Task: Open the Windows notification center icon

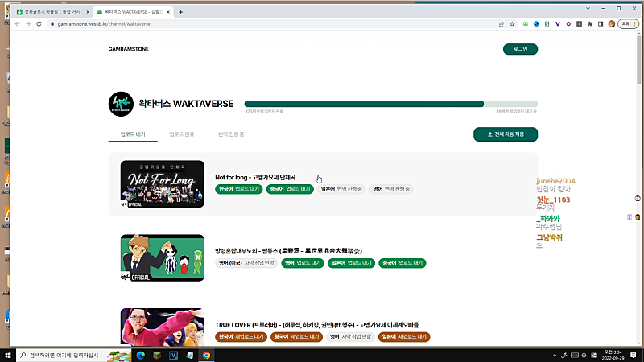Action: coord(634,356)
